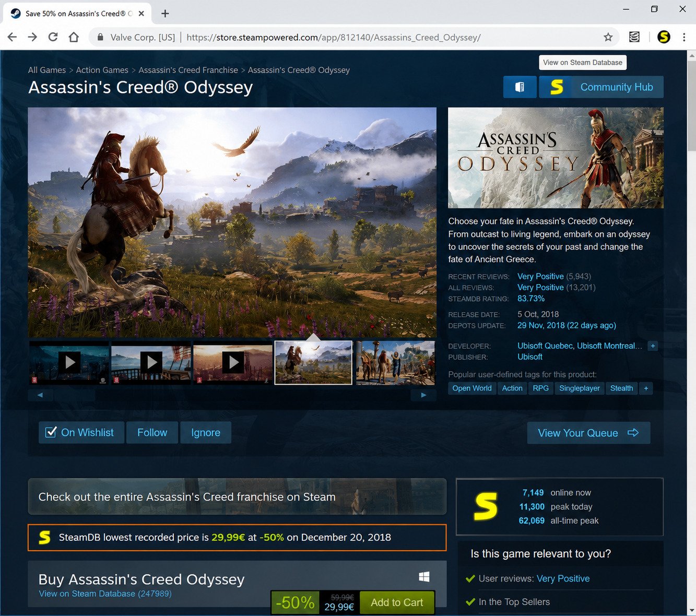This screenshot has width=696, height=616.
Task: Go to the browser home page
Action: point(74,37)
